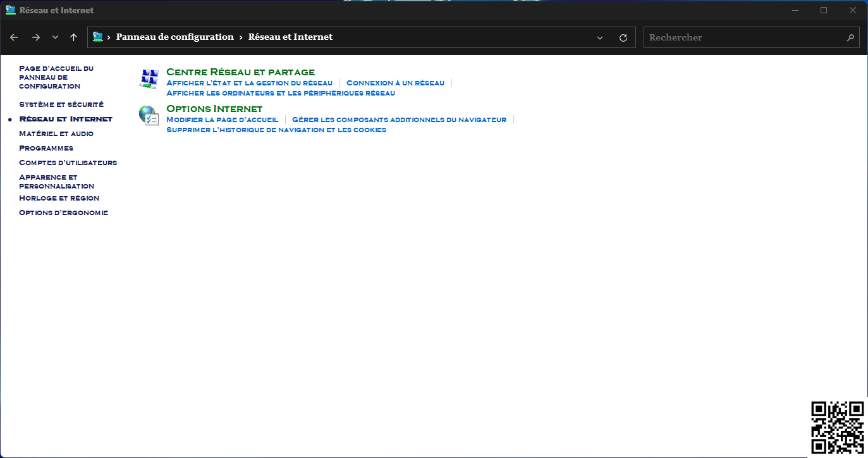Viewport: 868px width, 458px height.
Task: Select Réseau et Internet in the sidebar
Action: pyautogui.click(x=66, y=119)
